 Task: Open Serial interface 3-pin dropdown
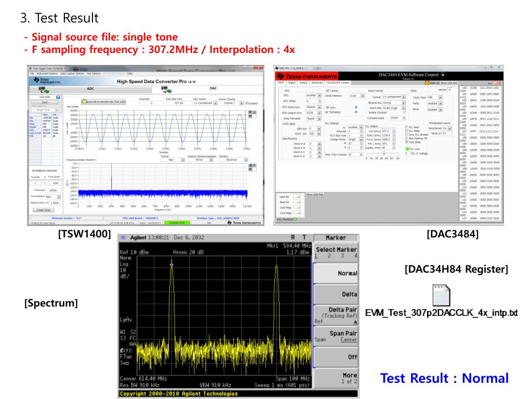357,96
